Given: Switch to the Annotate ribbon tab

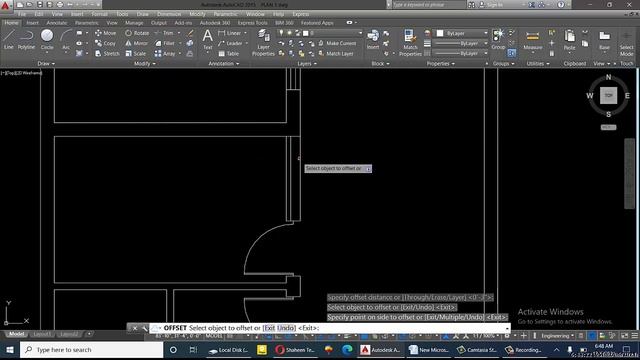Looking at the screenshot, I should [57, 23].
